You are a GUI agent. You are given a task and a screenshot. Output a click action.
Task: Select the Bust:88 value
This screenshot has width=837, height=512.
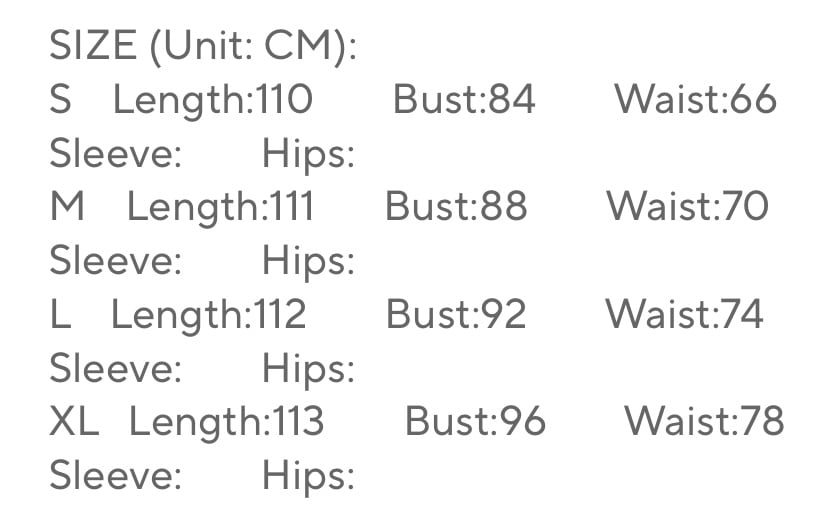[456, 208]
